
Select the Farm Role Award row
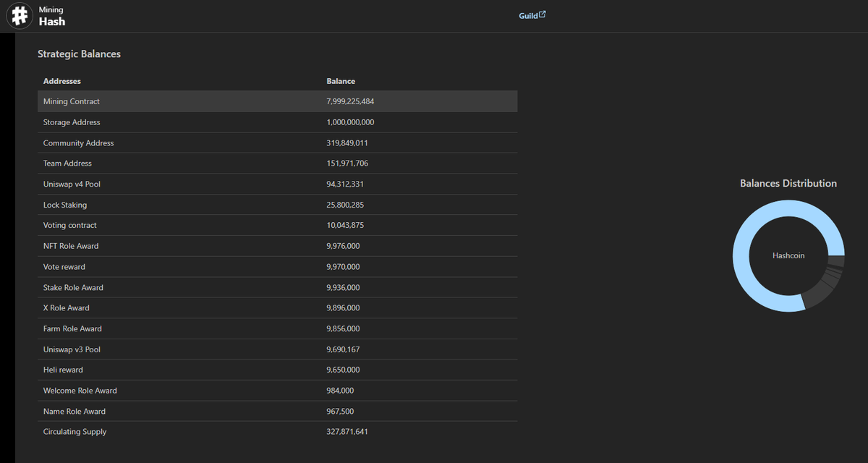click(277, 328)
